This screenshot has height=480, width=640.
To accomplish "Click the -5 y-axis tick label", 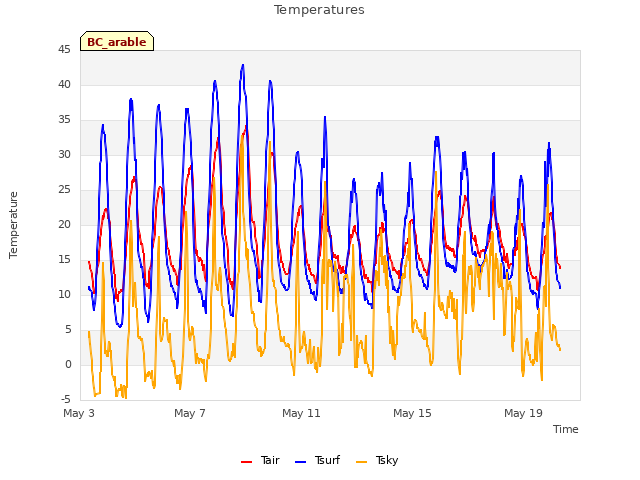I will (x=65, y=399).
